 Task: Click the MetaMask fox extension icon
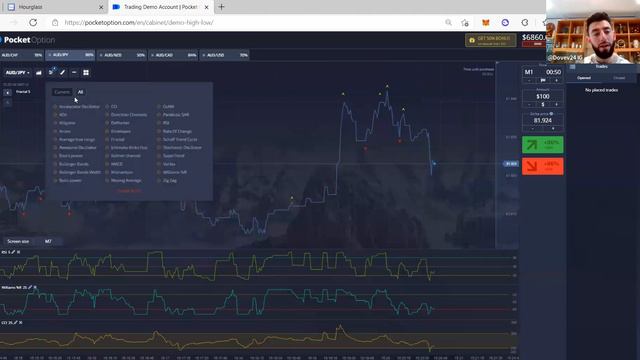click(486, 22)
